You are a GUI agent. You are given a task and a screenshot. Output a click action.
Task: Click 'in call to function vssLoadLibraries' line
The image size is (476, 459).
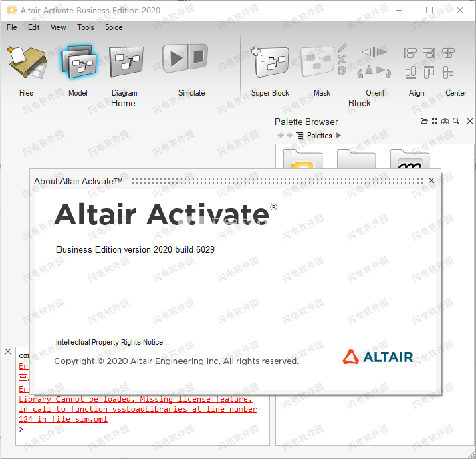(138, 409)
